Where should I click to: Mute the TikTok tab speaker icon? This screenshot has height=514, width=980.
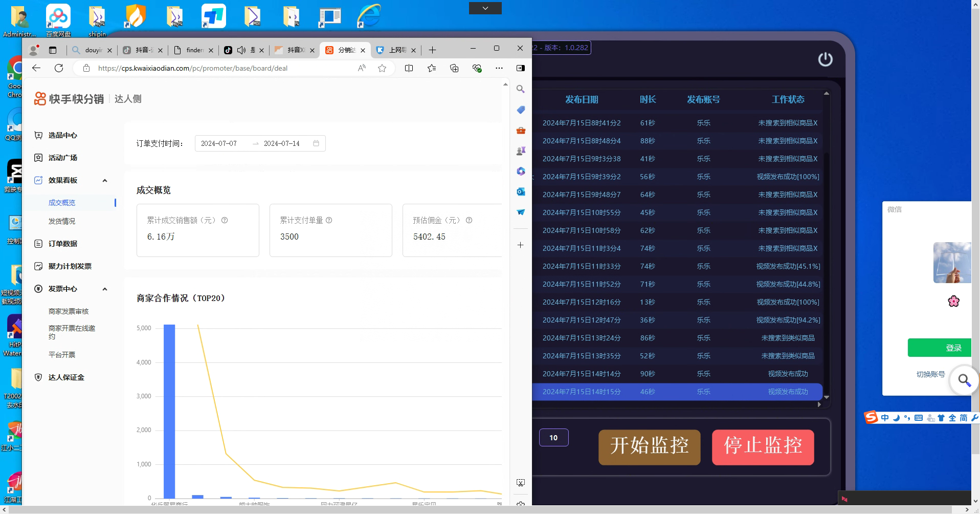click(241, 50)
